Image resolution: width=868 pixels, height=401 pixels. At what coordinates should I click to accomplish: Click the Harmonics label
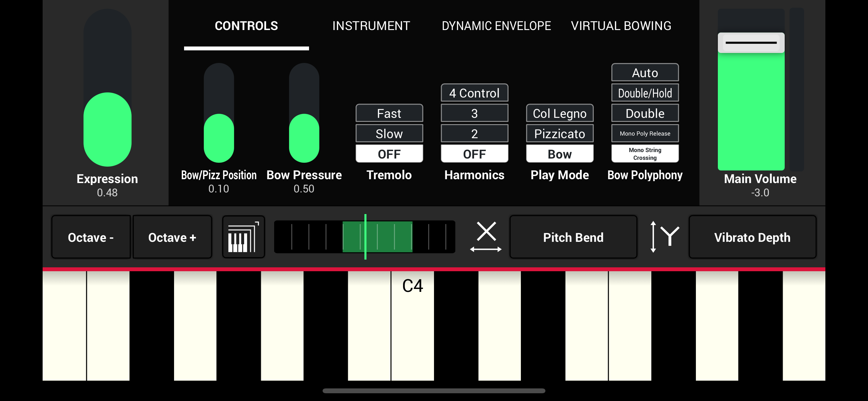coord(474,175)
